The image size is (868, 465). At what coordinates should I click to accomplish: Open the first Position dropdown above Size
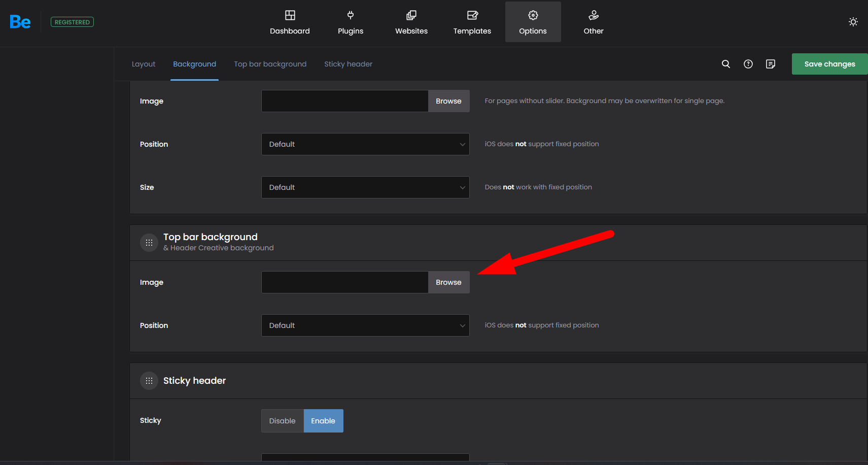pyautogui.click(x=365, y=144)
